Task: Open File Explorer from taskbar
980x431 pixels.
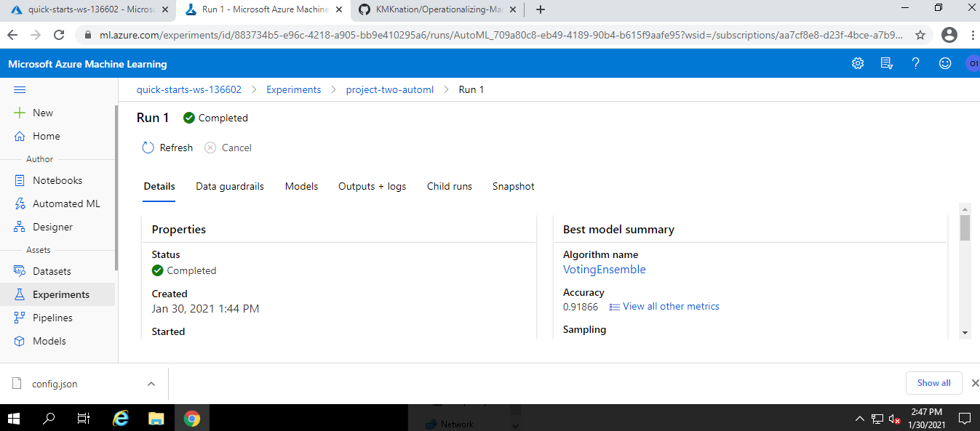Action: pos(156,418)
